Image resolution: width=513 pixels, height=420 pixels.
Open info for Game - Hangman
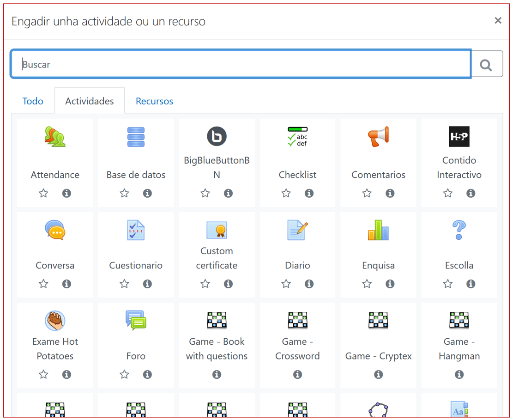(459, 374)
